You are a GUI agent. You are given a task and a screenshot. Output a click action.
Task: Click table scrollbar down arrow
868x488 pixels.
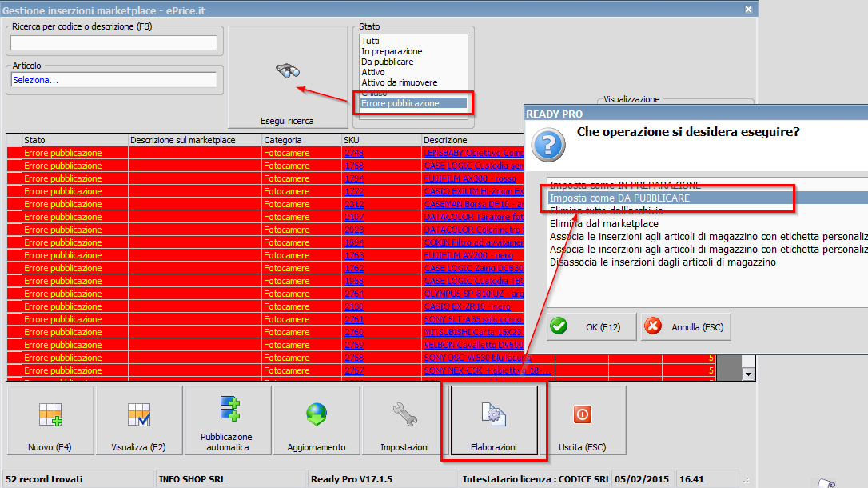[748, 374]
